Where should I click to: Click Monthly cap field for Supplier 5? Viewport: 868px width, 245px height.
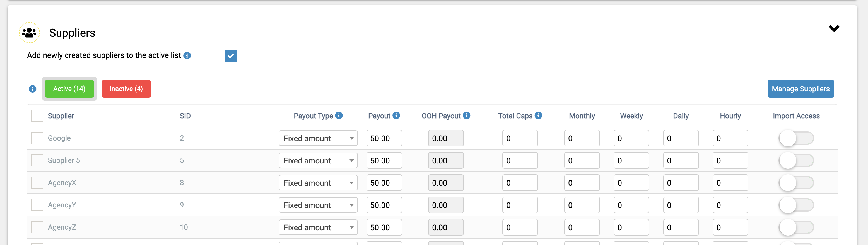[582, 161]
